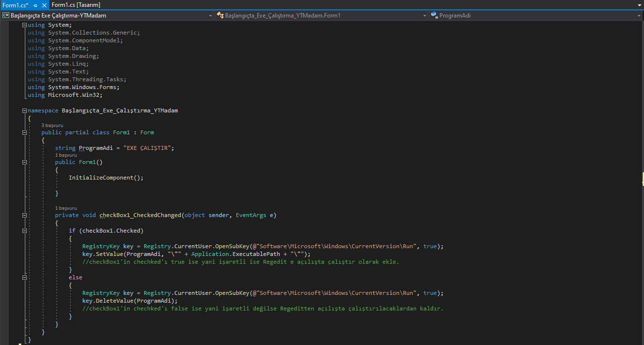This screenshot has width=644, height=345.
Task: Click the 'using System.Windows.Forms;' line
Action: click(x=74, y=87)
